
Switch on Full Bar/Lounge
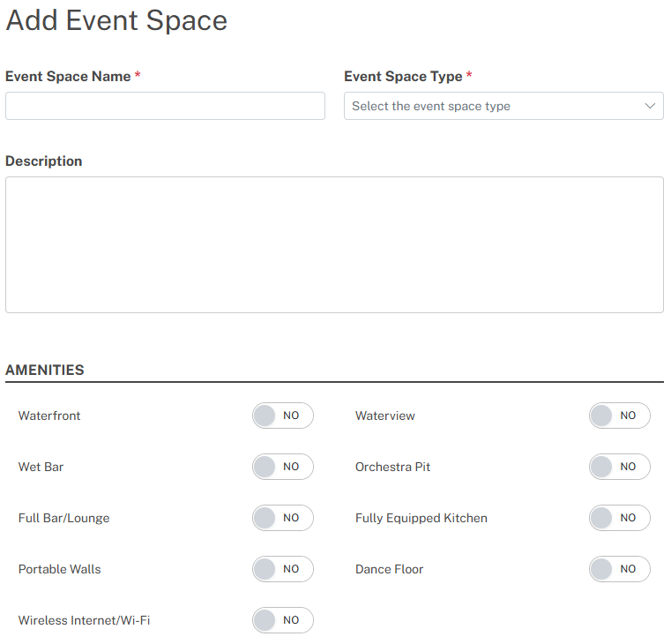click(x=283, y=518)
